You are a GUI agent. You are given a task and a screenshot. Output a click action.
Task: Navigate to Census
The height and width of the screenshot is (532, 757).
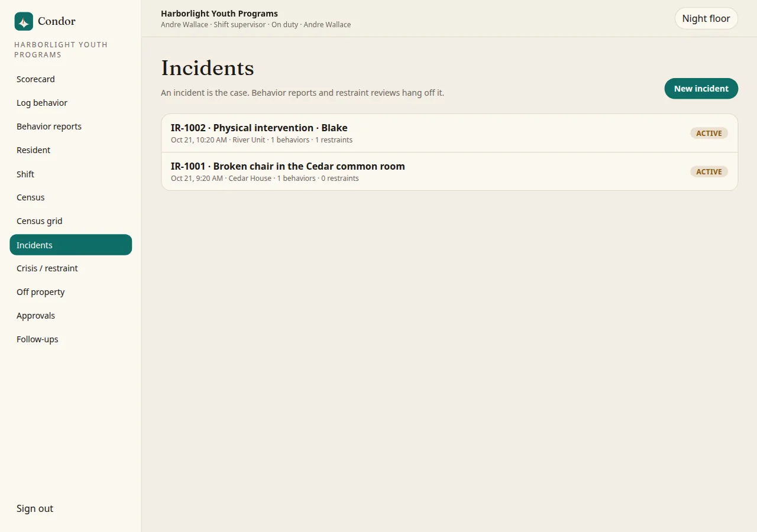[70, 197]
